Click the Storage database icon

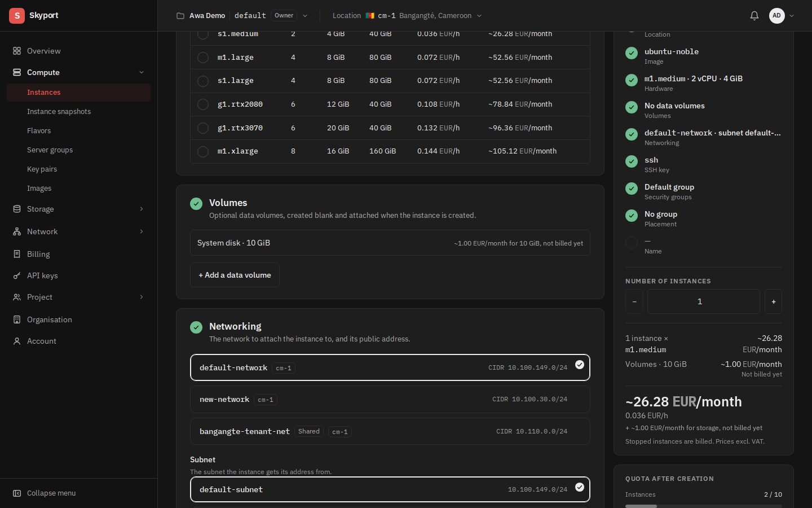click(x=17, y=209)
